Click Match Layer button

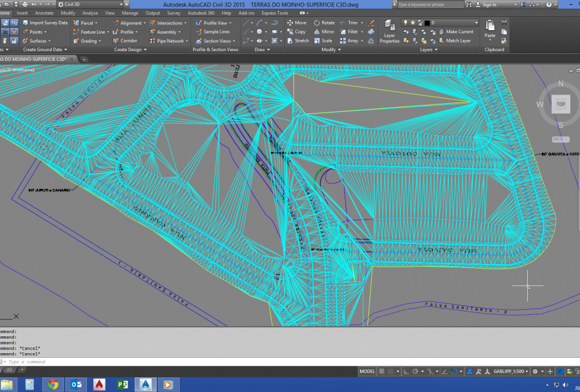point(455,41)
